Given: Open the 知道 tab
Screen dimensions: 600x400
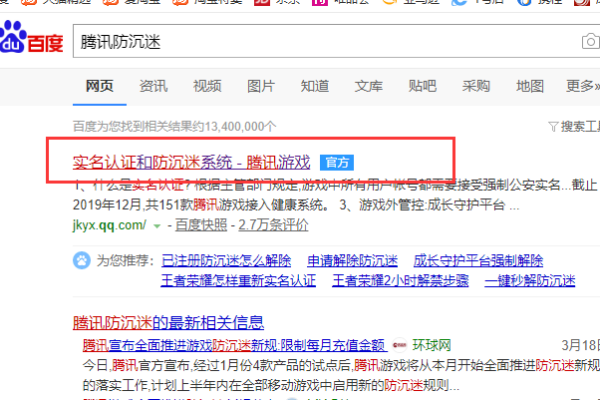Looking at the screenshot, I should tap(315, 86).
